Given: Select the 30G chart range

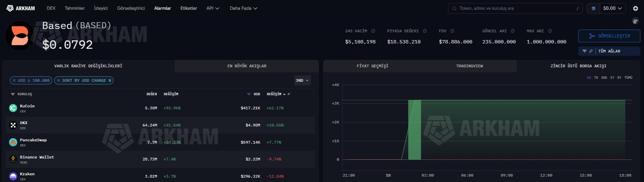Looking at the screenshot, I should point(604,78).
